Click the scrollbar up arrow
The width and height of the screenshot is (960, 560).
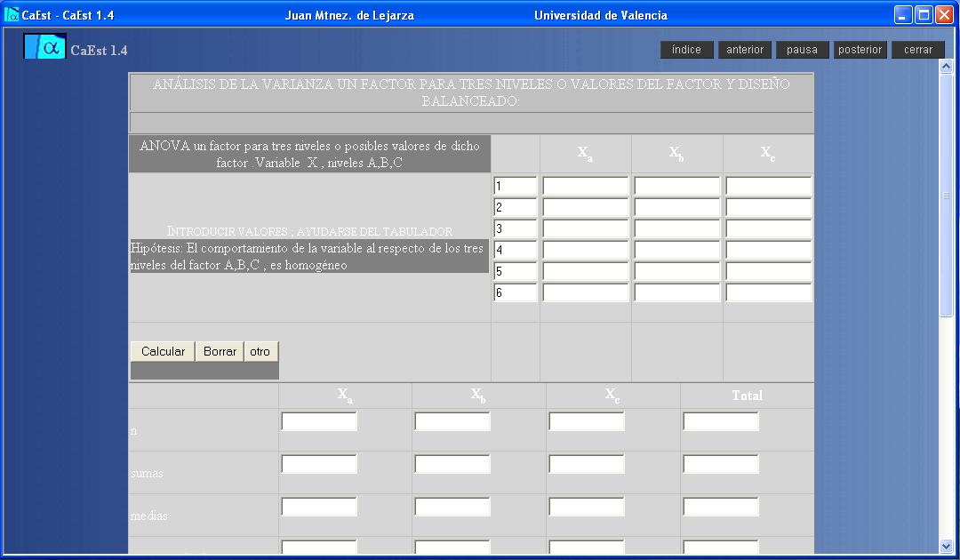pos(946,66)
